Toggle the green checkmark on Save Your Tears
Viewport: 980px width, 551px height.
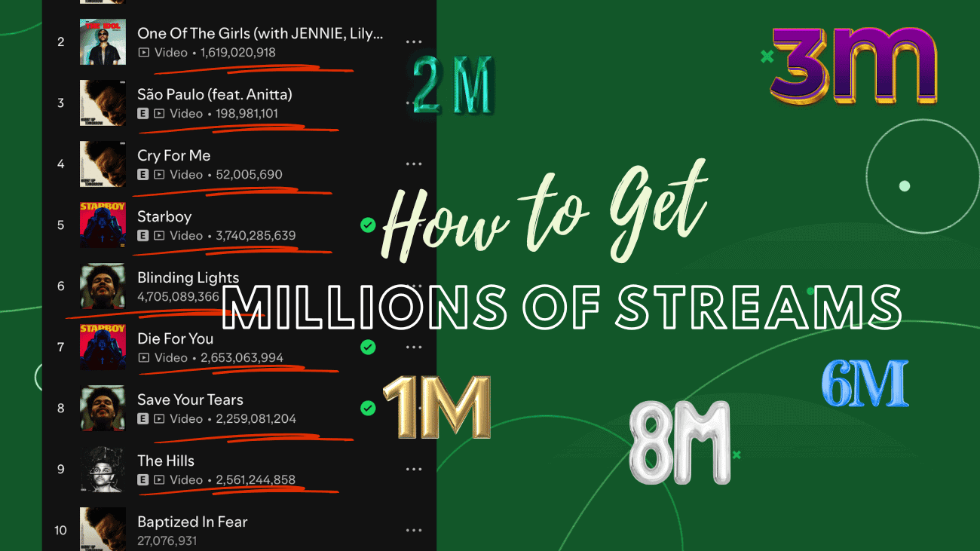[368, 408]
